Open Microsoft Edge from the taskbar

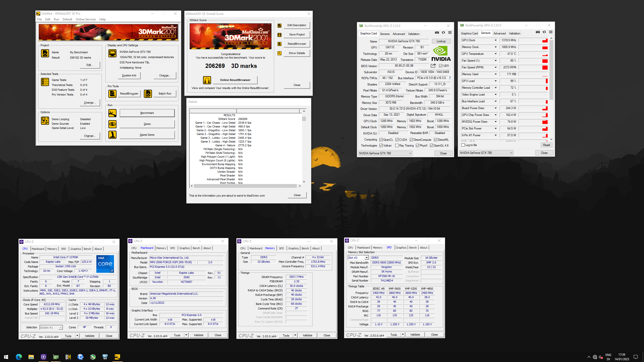19,357
